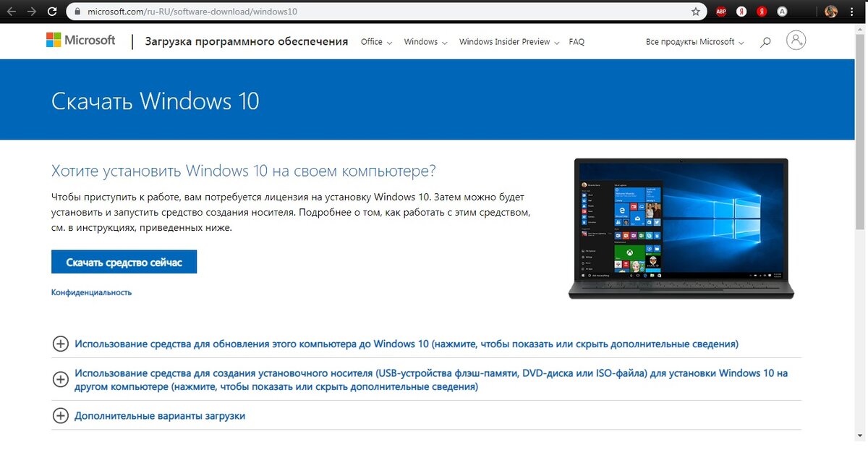Go back with the browser back arrow
The image size is (868, 463).
[x=11, y=12]
